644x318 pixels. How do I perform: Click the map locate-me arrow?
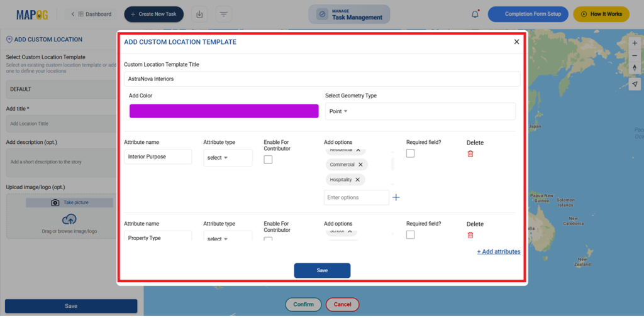pyautogui.click(x=635, y=84)
